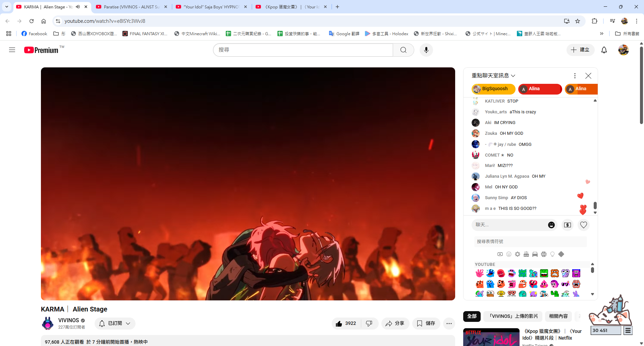Viewport: 644px width, 346px height.
Task: Open BigSquoosh pinned Super Chat chip
Action: click(493, 89)
